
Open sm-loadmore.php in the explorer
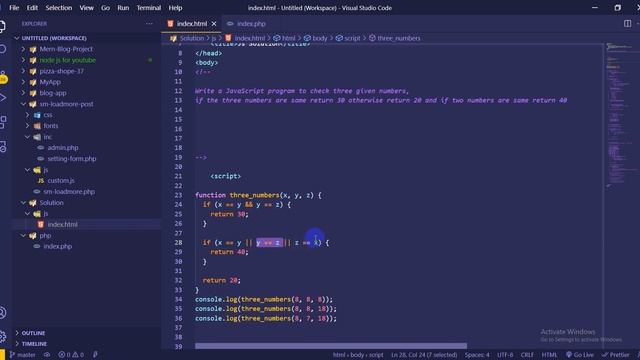pyautogui.click(x=87, y=191)
